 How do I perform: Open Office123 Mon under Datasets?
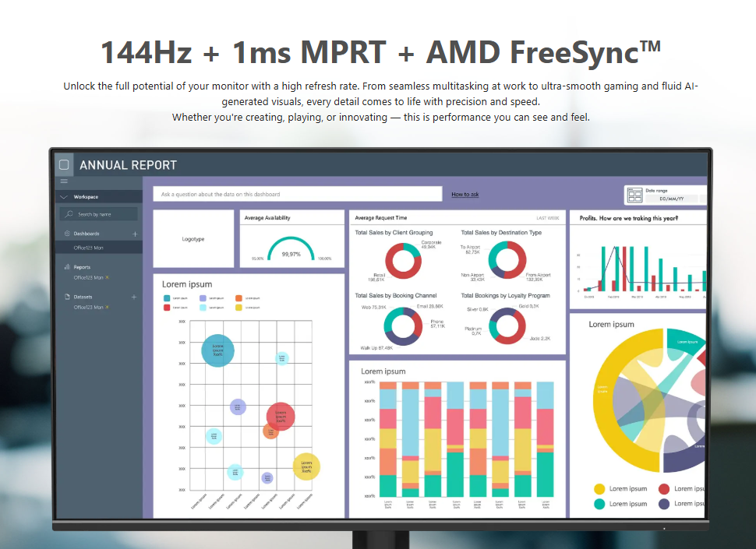[x=88, y=308]
